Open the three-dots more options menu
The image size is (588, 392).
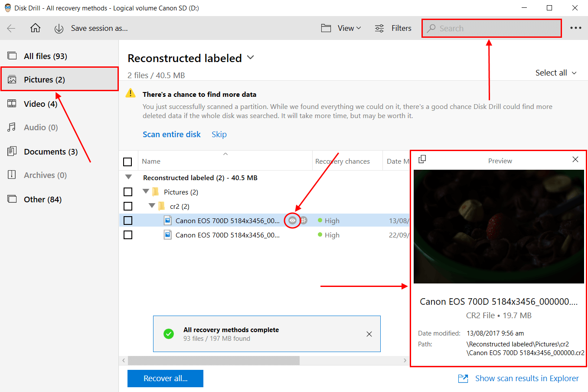coord(575,28)
